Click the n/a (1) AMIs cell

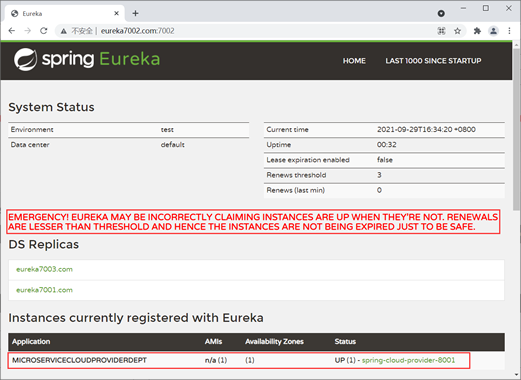[216, 360]
